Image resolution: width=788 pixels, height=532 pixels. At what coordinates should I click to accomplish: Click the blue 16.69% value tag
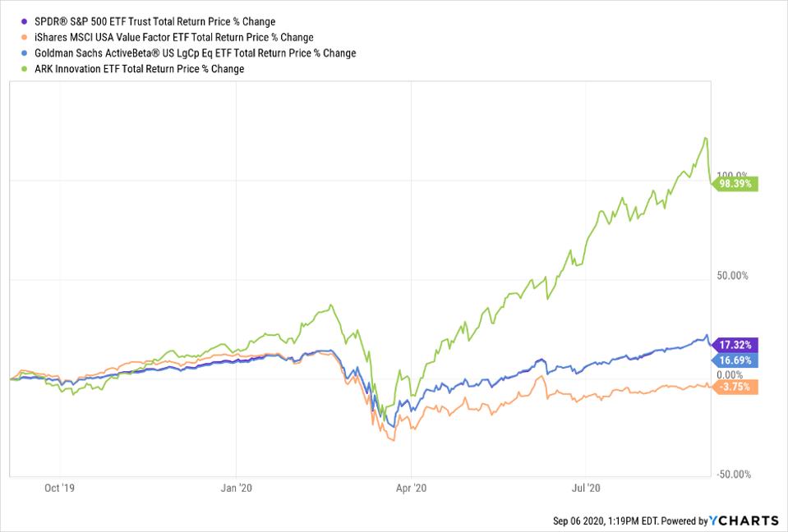737,360
